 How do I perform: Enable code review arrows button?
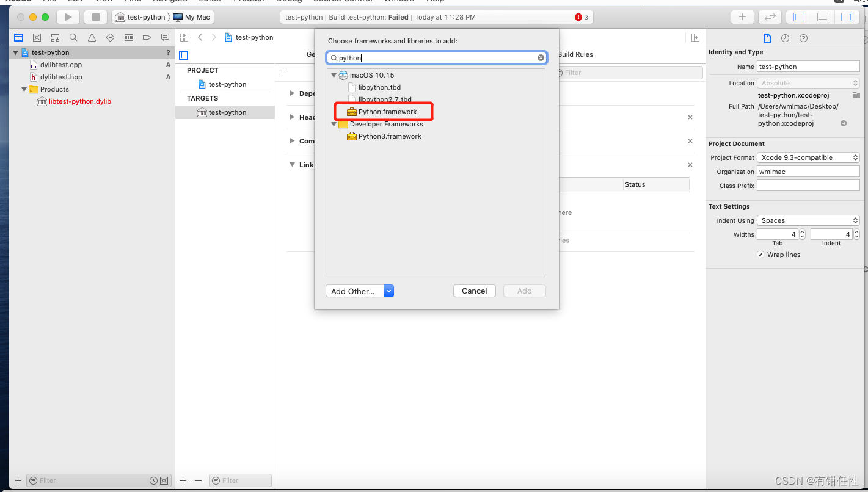tap(770, 17)
